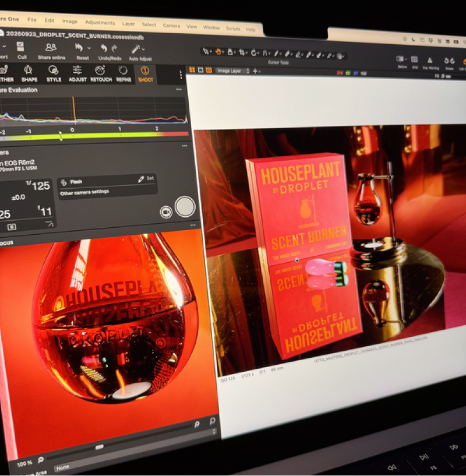466x476 pixels.
Task: Open the Camera panel three-dot options
Action: click(185, 146)
